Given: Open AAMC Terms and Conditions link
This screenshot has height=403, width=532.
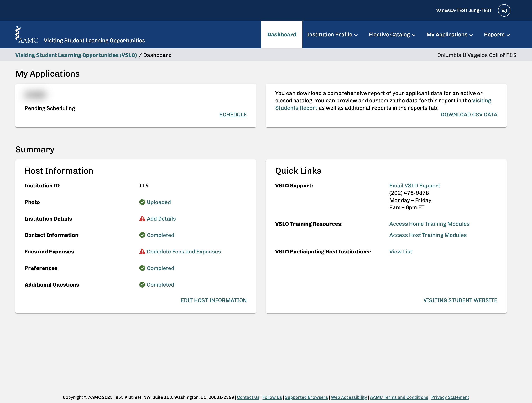Looking at the screenshot, I should 399,397.
